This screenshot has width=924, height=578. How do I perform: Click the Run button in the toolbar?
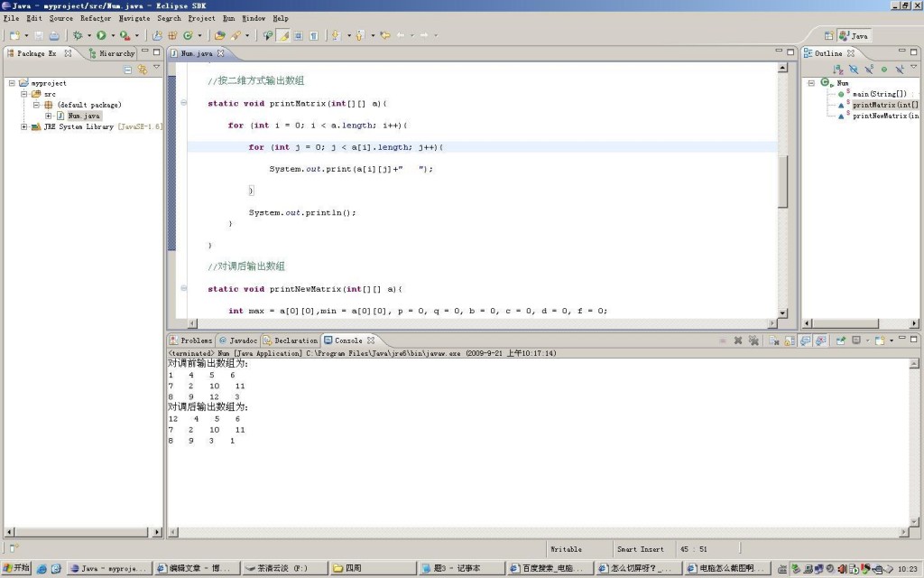(100, 35)
